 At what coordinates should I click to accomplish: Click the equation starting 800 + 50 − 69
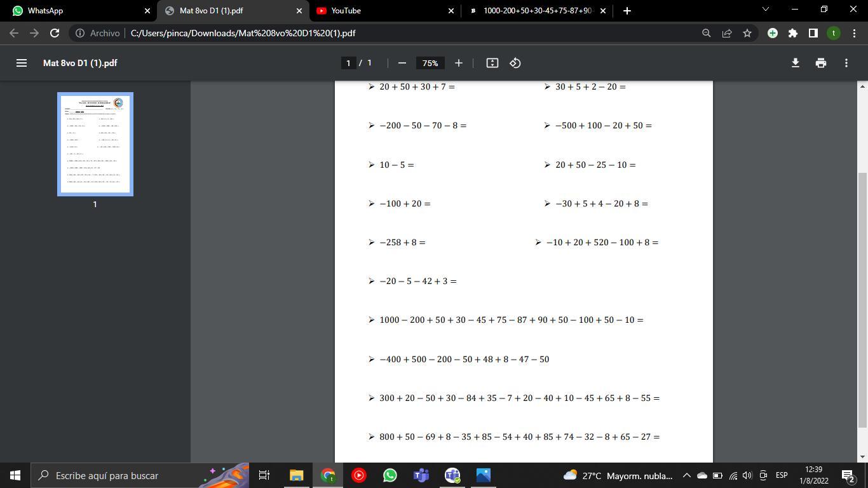pos(520,437)
